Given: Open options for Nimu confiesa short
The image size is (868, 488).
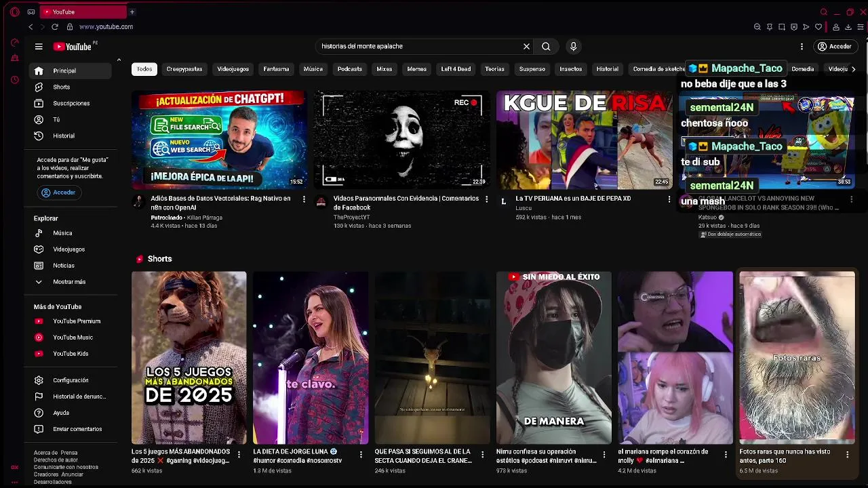Looking at the screenshot, I should 604,455.
